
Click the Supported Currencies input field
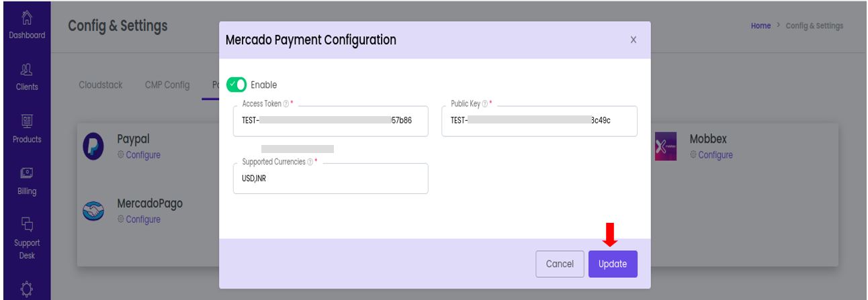pyautogui.click(x=331, y=178)
